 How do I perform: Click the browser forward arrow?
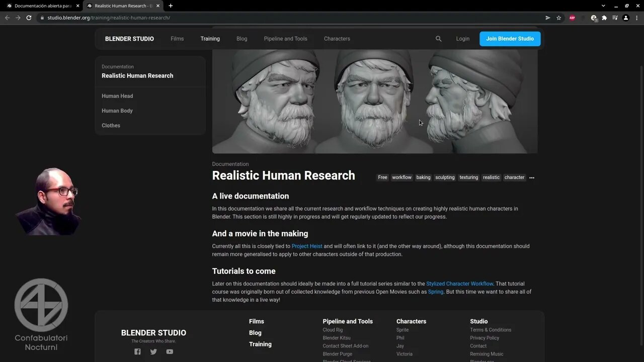click(x=18, y=18)
